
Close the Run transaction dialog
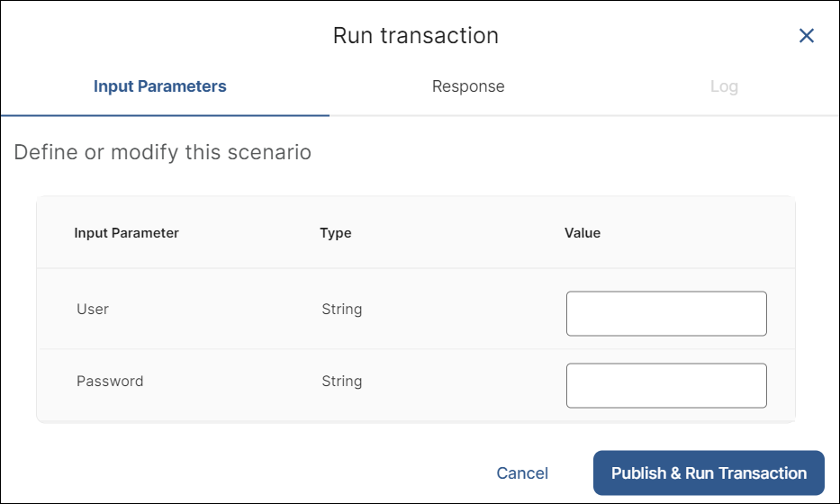[807, 36]
